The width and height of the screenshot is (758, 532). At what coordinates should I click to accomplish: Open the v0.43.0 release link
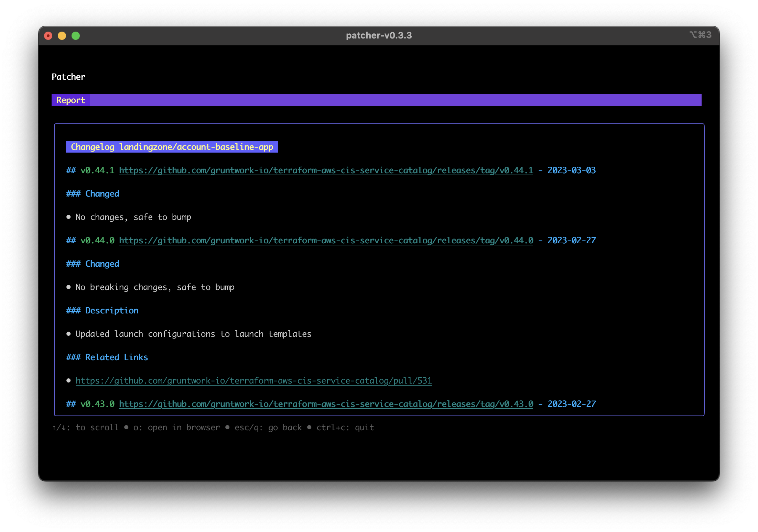326,404
